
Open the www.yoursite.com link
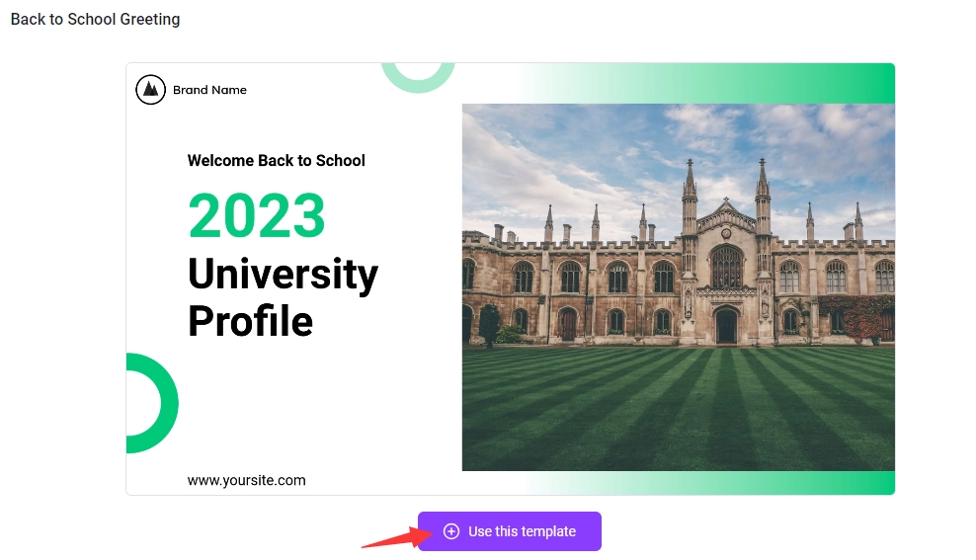click(x=247, y=481)
